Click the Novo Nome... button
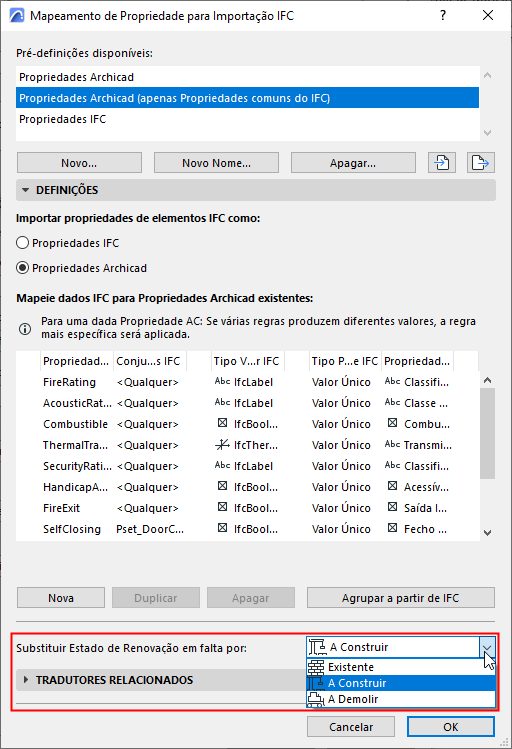 tap(216, 163)
